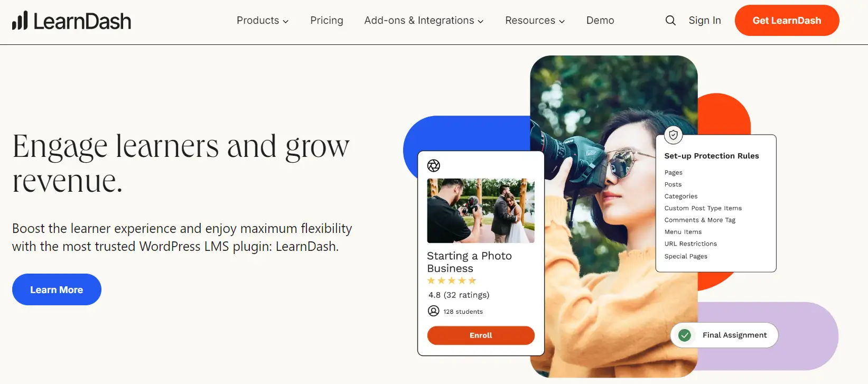Click the Final Assignment pill badge
This screenshot has width=868, height=384.
724,335
